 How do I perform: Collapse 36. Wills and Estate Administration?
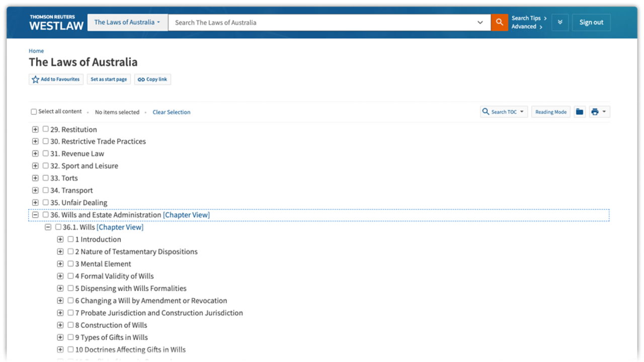[x=35, y=215]
